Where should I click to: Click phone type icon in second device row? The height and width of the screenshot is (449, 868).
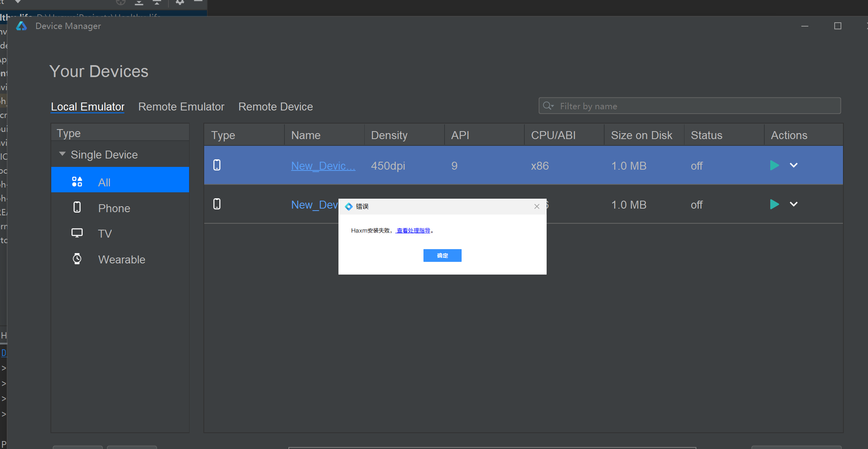pyautogui.click(x=217, y=204)
